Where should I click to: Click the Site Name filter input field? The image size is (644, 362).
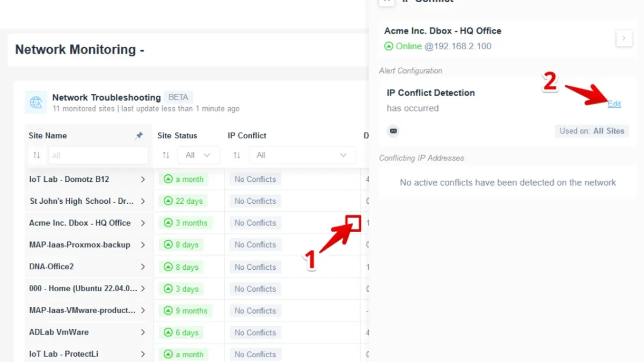pyautogui.click(x=98, y=155)
